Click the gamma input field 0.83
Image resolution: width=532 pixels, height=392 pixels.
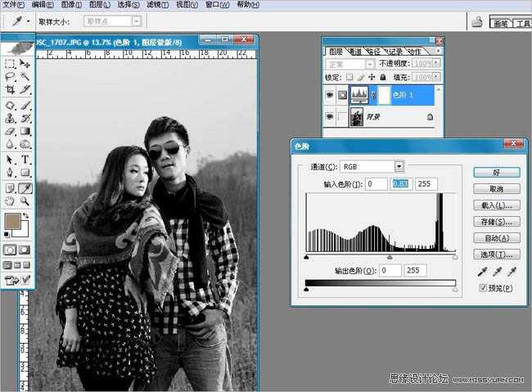tap(400, 183)
